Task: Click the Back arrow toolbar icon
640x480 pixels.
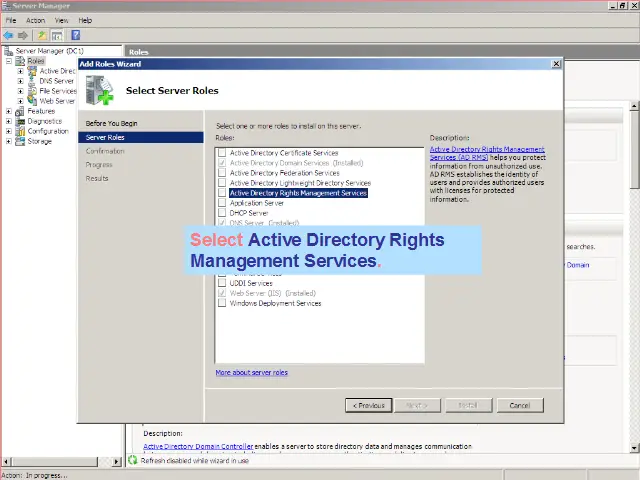Action: (9, 35)
